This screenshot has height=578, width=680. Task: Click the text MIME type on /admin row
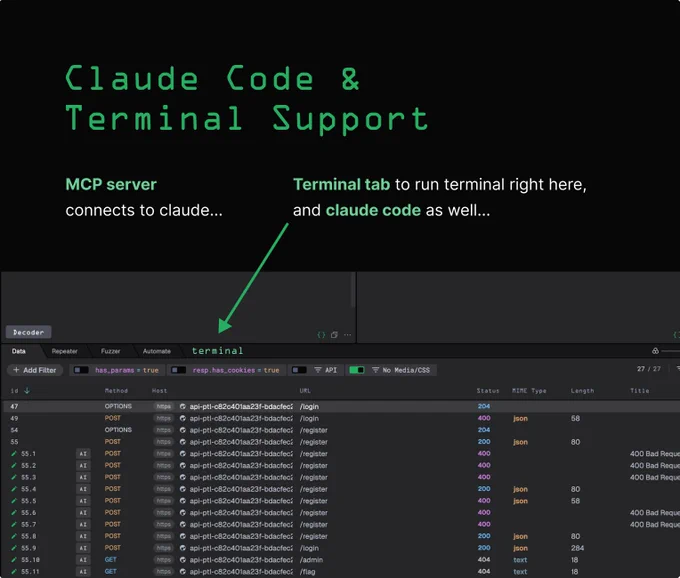[520, 560]
